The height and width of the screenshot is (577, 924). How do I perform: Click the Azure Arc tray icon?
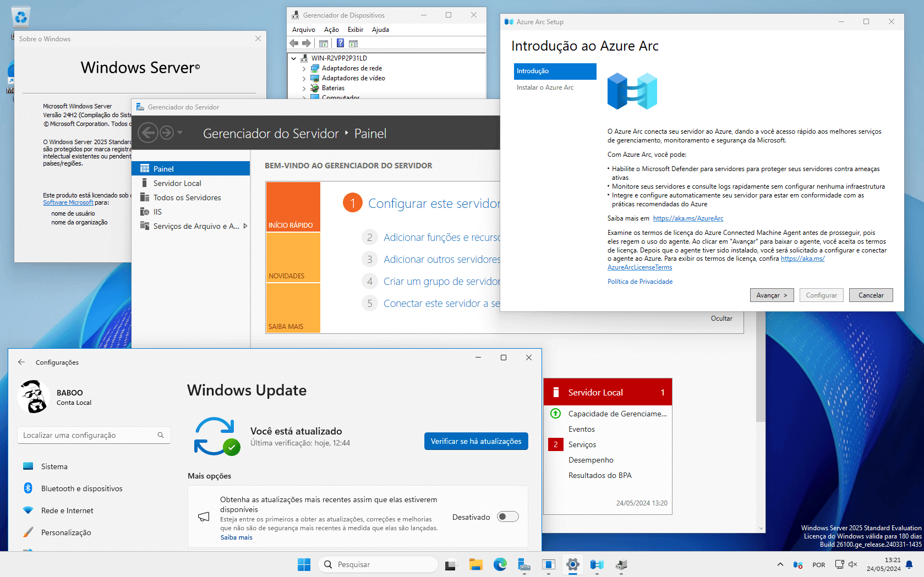click(798, 564)
